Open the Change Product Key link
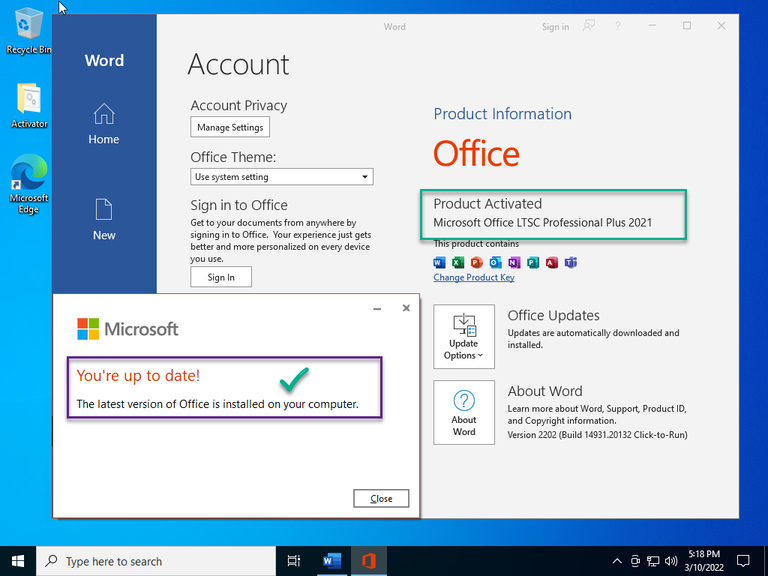This screenshot has width=768, height=576. pos(474,278)
